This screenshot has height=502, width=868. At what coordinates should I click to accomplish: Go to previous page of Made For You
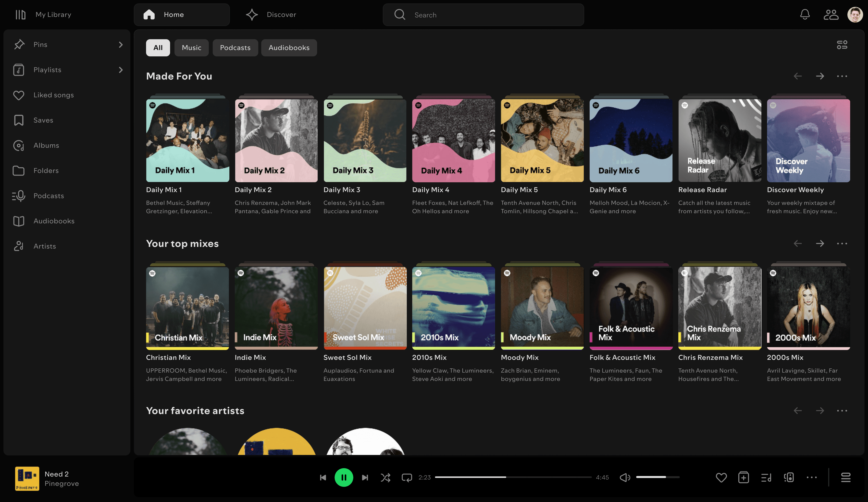pyautogui.click(x=798, y=76)
